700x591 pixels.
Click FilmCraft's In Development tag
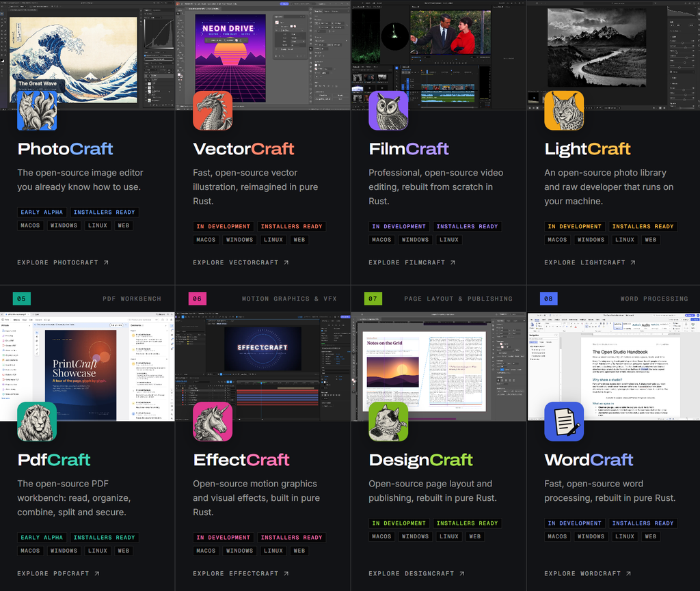(x=399, y=227)
